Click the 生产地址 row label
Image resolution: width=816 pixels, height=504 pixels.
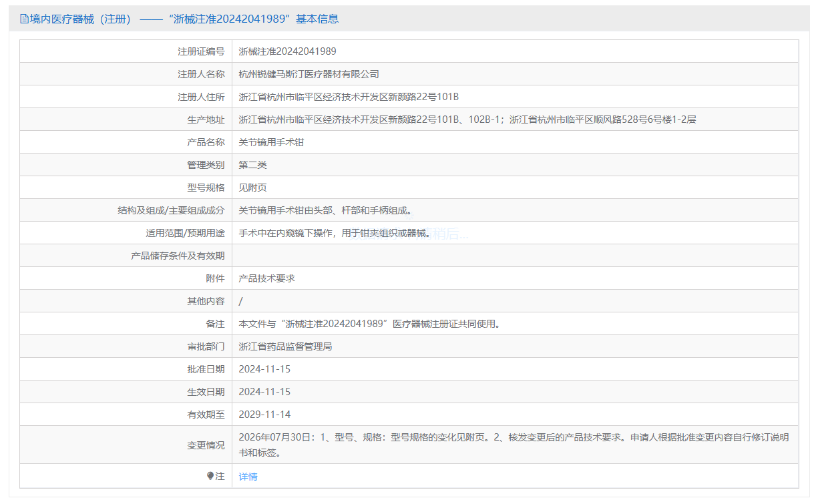tap(206, 119)
